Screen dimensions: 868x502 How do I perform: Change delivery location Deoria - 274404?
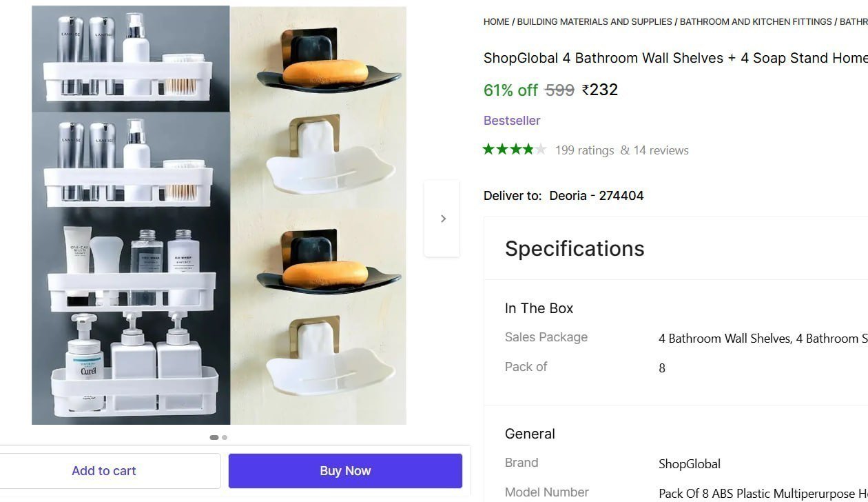point(597,196)
